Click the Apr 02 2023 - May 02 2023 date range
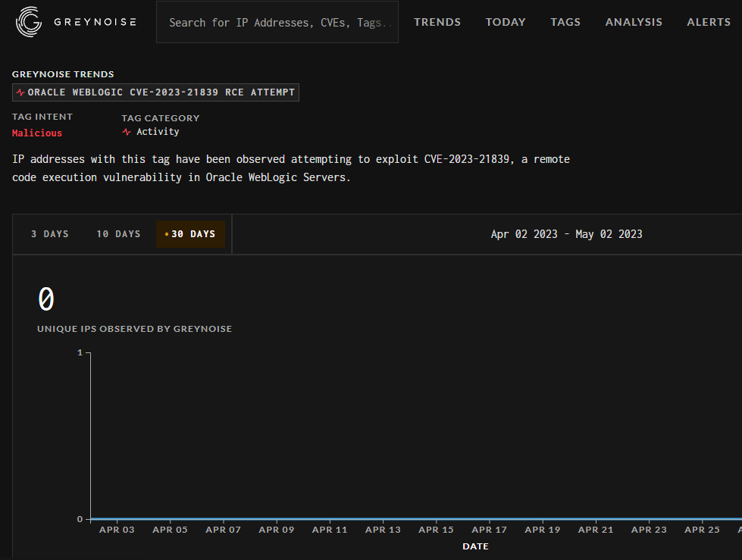742x560 pixels. (x=566, y=234)
